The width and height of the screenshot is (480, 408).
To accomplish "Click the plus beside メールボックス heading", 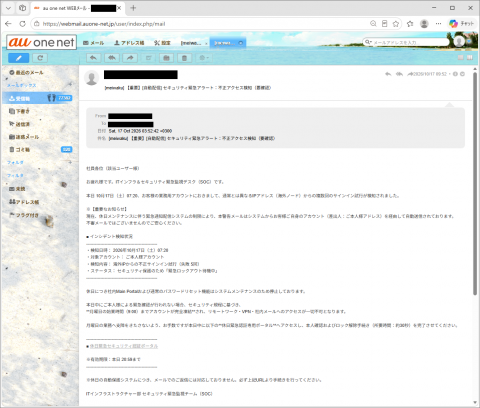I will click(x=70, y=84).
